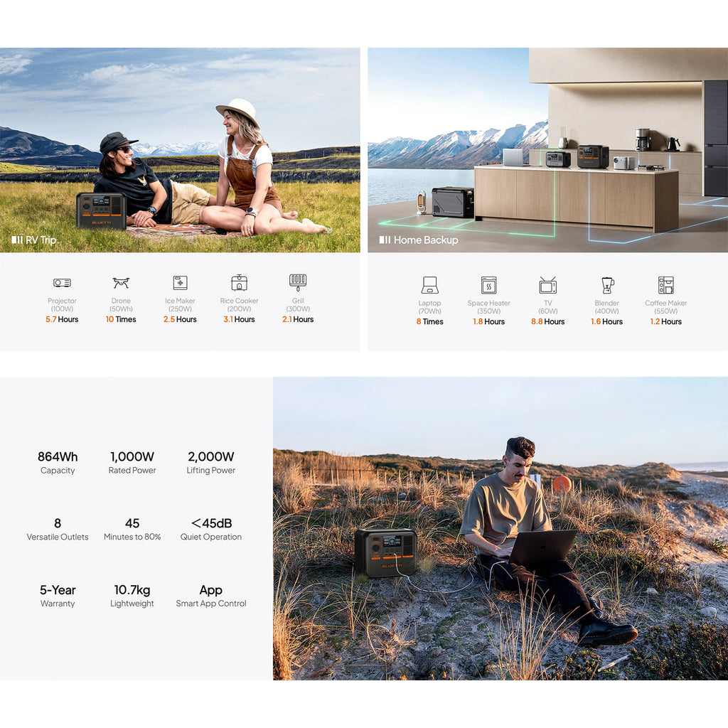Click the Blender icon
Viewport: 728px width, 728px height.
pyautogui.click(x=607, y=285)
